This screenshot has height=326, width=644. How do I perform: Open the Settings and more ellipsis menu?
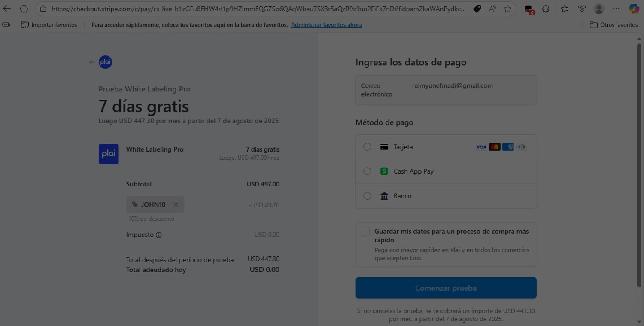616,9
